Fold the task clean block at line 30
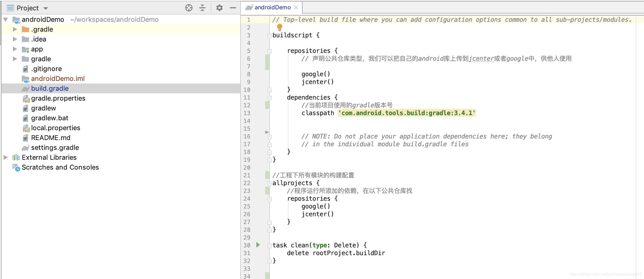644x279 pixels. pos(269,246)
